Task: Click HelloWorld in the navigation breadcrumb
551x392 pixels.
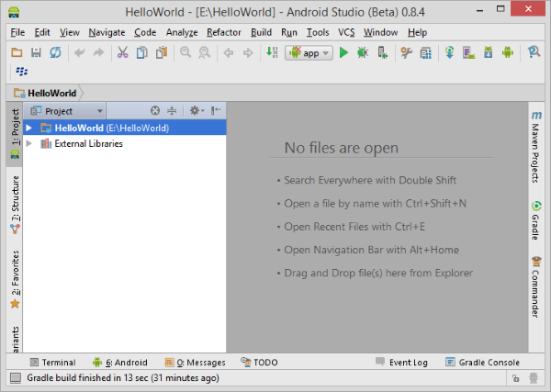Action: click(45, 93)
